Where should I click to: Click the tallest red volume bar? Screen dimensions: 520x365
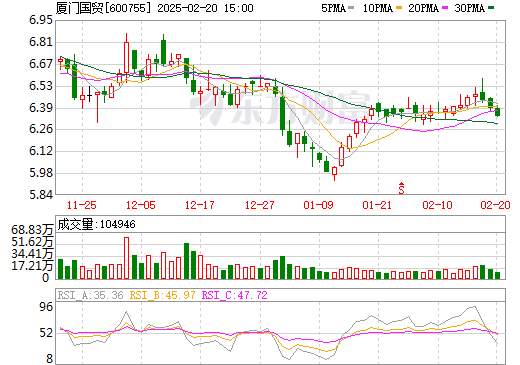[126, 258]
